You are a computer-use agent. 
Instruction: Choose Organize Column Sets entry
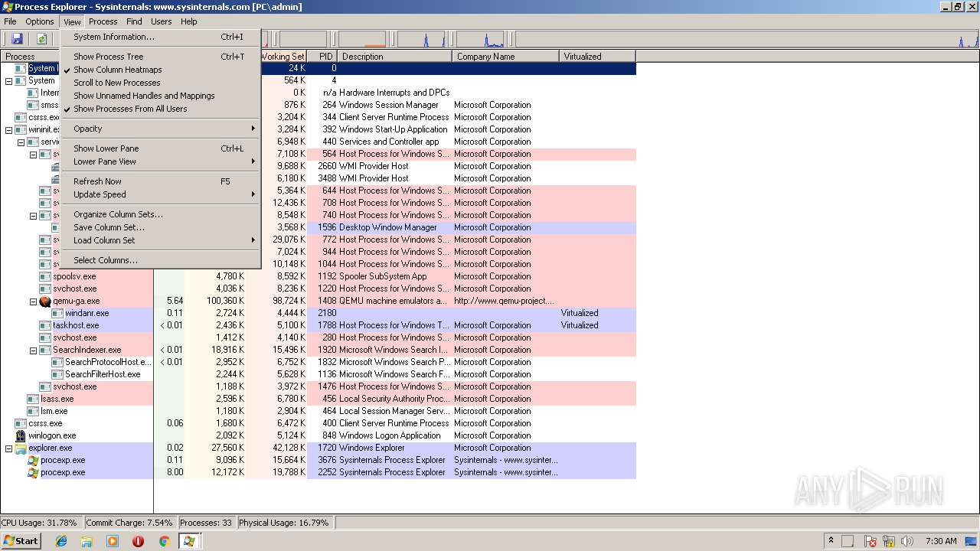pyautogui.click(x=160, y=214)
